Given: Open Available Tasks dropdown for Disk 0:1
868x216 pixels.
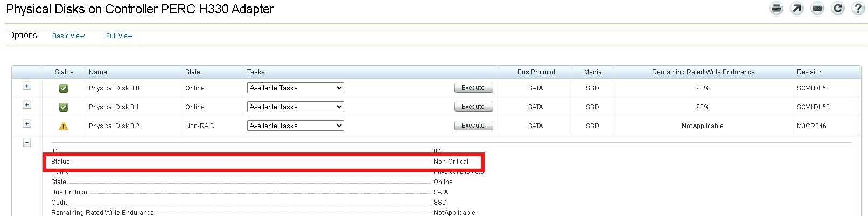Looking at the screenshot, I should click(295, 107).
